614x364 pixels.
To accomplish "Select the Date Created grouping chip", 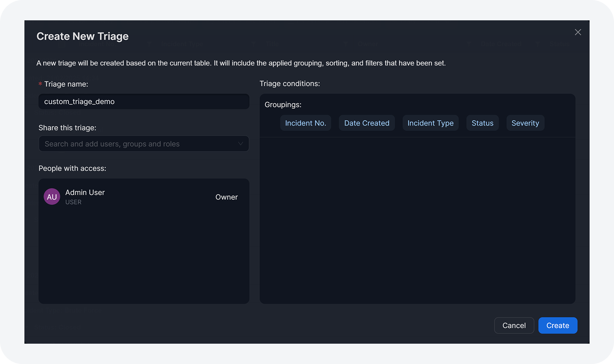I will (367, 123).
